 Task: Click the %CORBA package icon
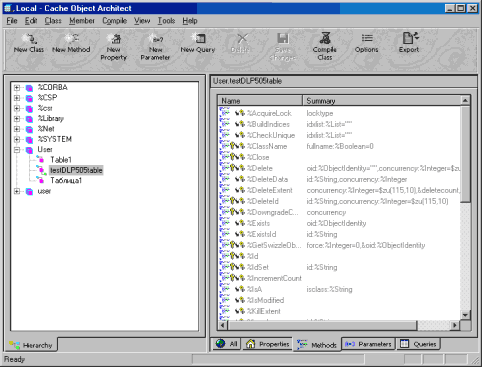(x=29, y=88)
